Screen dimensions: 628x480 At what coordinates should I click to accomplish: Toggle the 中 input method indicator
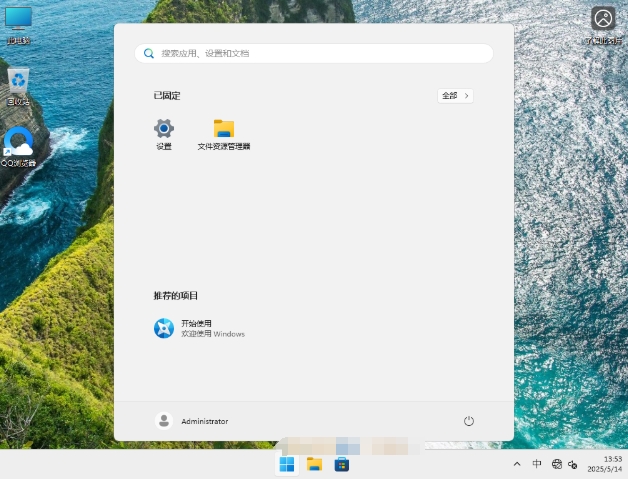click(537, 465)
